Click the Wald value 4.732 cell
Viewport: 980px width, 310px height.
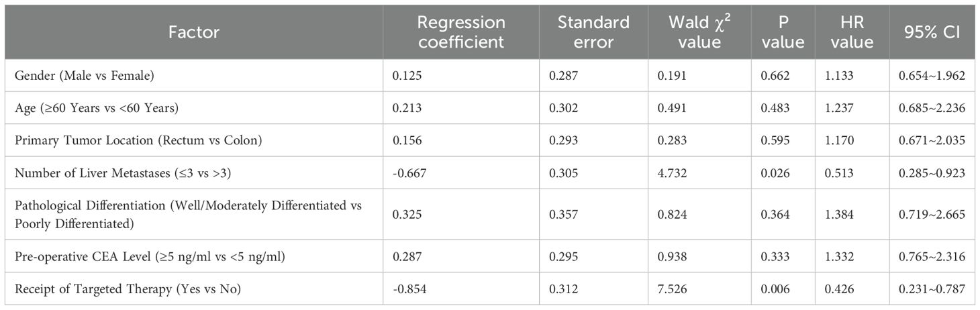coord(699,172)
